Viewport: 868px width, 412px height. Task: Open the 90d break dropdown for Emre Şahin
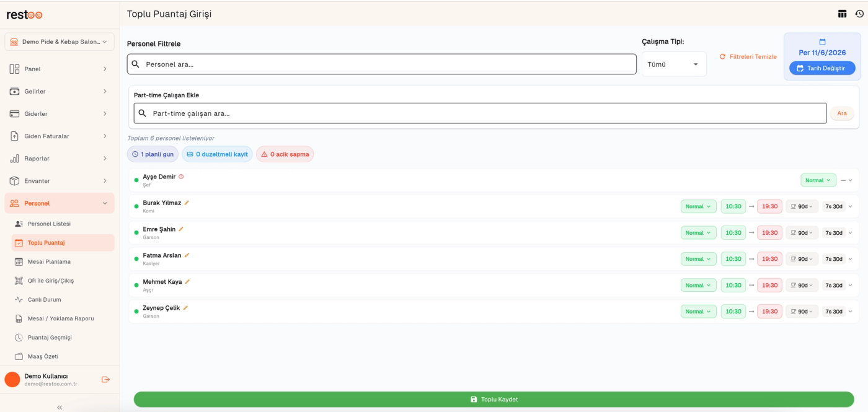(802, 233)
